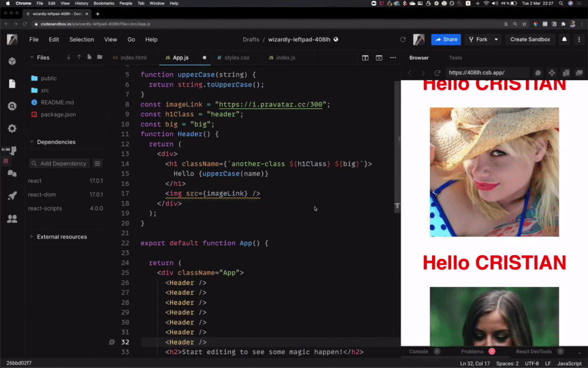
Task: Open the Console panel at the bottom
Action: [x=419, y=351]
